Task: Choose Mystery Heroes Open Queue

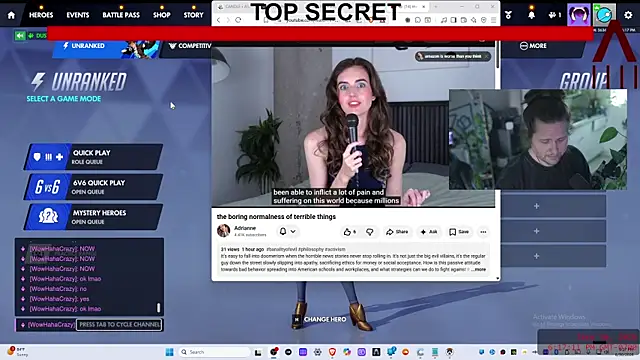Action: pos(93,217)
